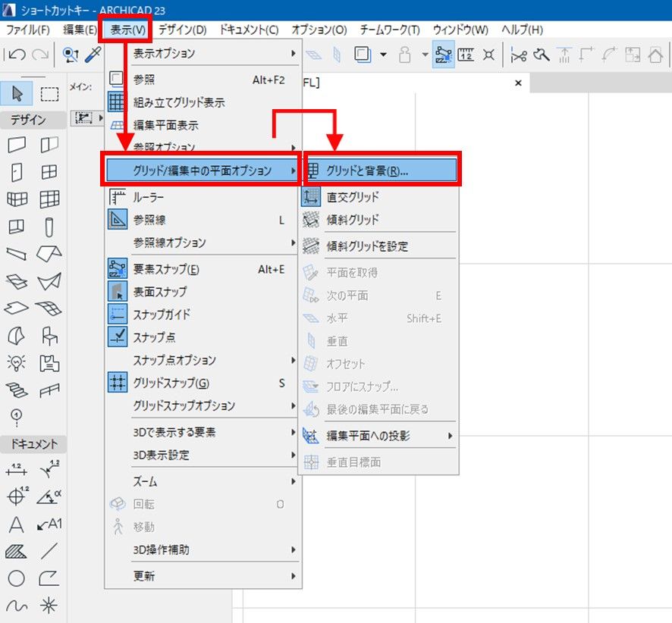This screenshot has width=672, height=623.
Task: Select the Arrow selection tool
Action: pyautogui.click(x=17, y=93)
